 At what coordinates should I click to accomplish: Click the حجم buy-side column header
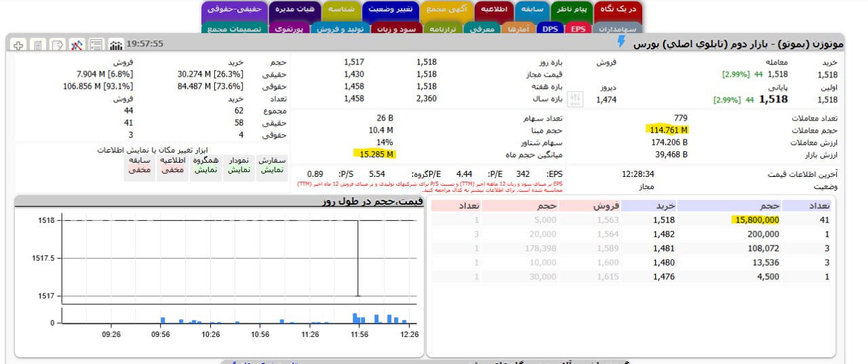pos(769,205)
